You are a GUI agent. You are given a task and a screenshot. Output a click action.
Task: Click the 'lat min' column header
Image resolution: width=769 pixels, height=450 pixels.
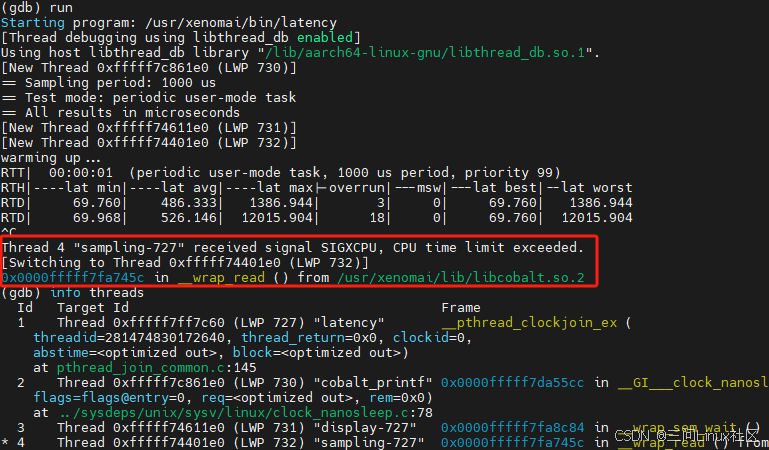(x=93, y=188)
